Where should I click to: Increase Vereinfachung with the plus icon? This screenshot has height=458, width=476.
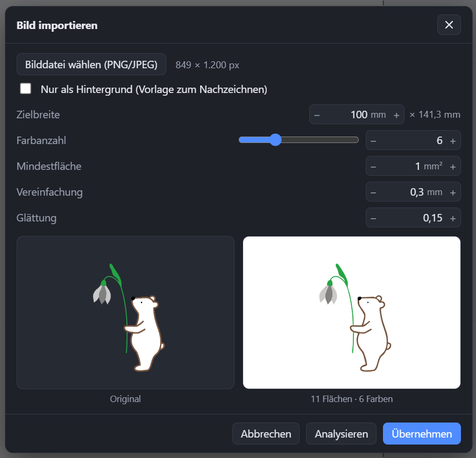[453, 192]
